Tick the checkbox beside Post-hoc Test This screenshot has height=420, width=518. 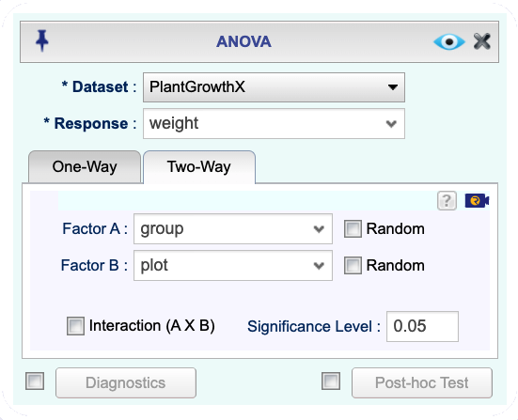[x=331, y=381]
